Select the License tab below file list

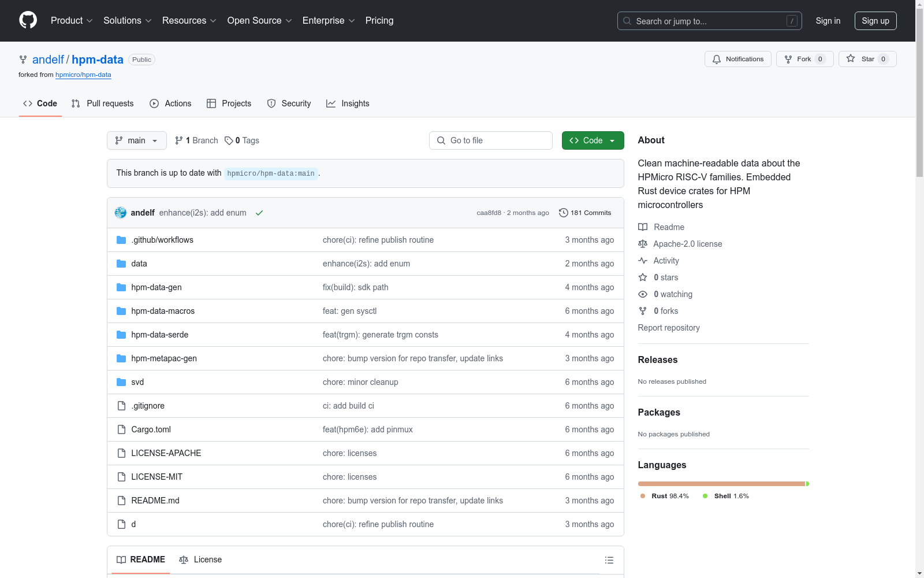tap(200, 560)
